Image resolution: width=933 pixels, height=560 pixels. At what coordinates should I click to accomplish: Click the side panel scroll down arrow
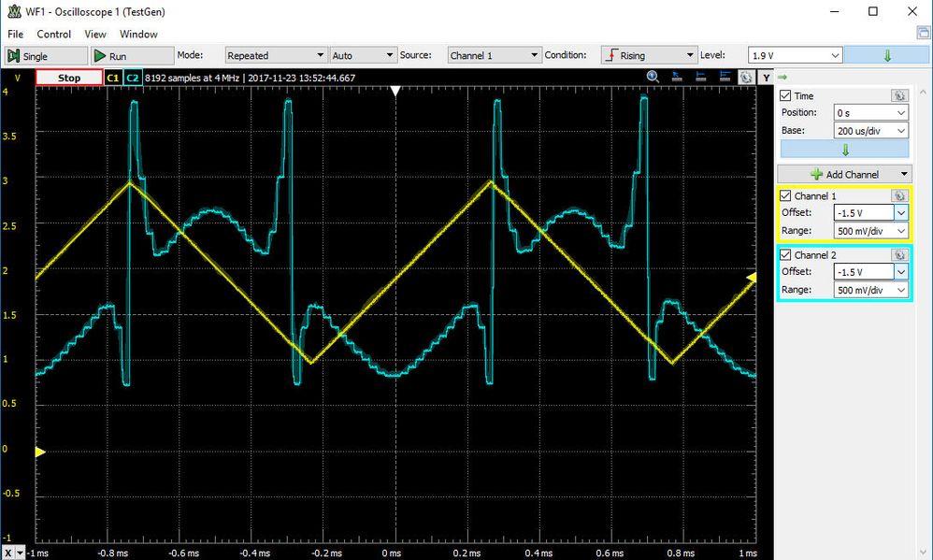(x=923, y=552)
